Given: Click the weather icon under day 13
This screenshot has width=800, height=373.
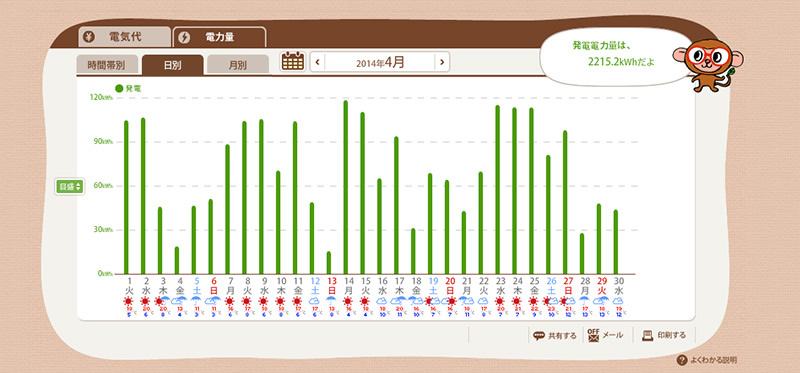Looking at the screenshot, I should tap(332, 301).
